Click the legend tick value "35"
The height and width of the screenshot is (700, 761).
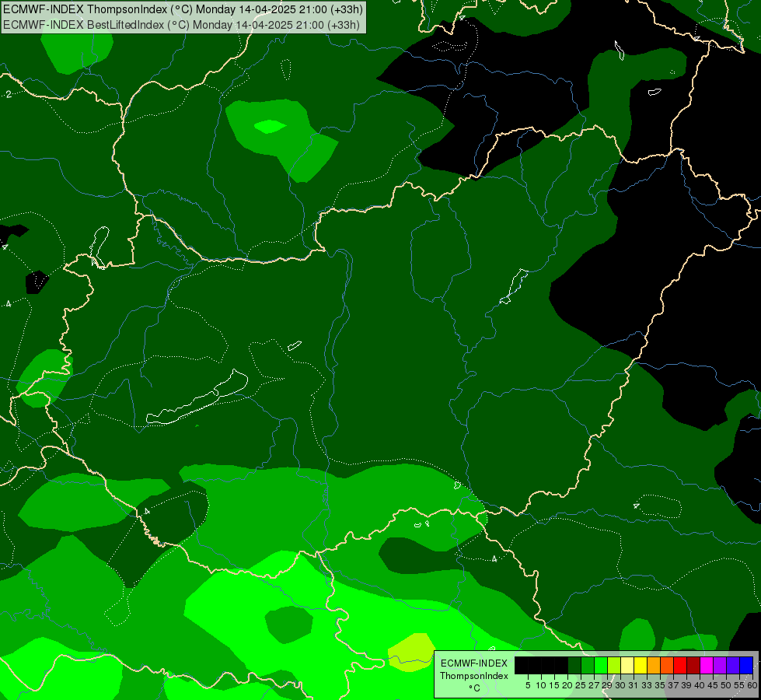click(660, 685)
